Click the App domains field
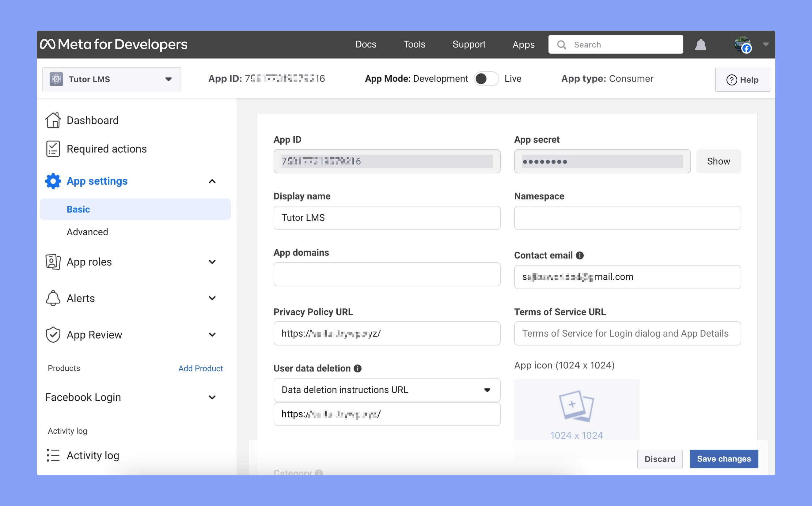 387,274
